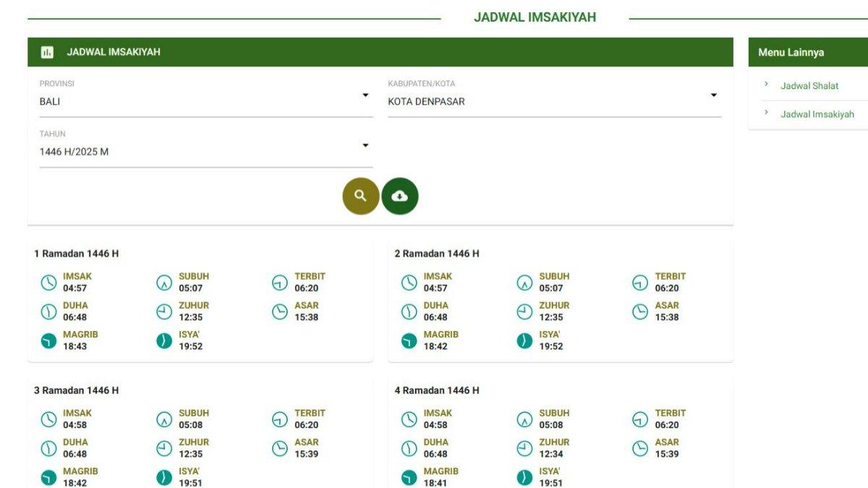Click the Asar clock icon for 4 Ramadan
868x488 pixels.
click(x=640, y=448)
